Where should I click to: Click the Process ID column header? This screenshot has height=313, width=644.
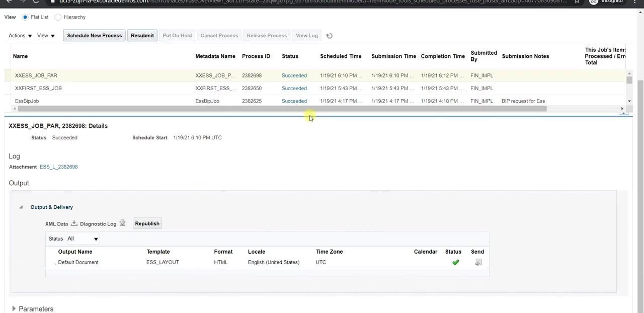[256, 56]
